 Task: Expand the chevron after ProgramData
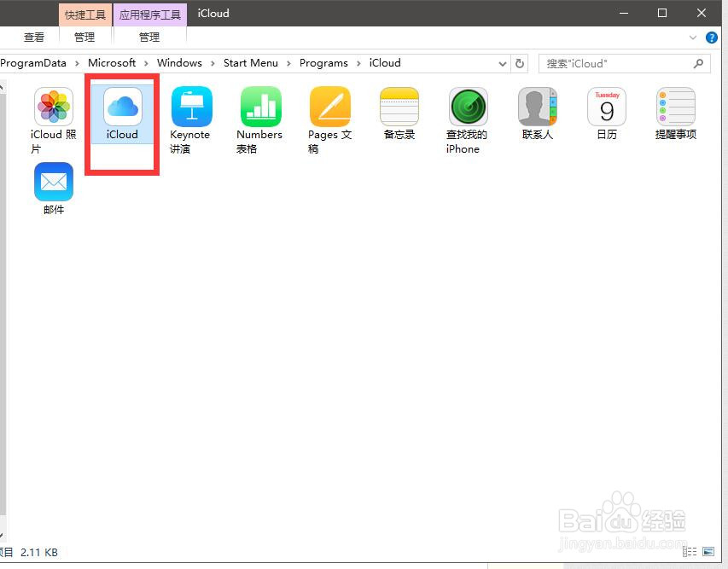(77, 63)
